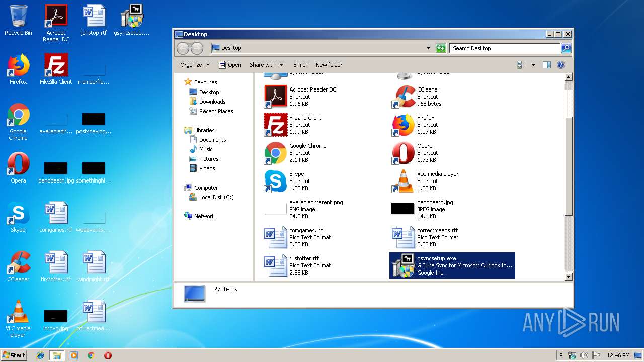The image size is (644, 362).
Task: Select the gsyncsetup.exe file in Explorer
Action: pos(452,265)
